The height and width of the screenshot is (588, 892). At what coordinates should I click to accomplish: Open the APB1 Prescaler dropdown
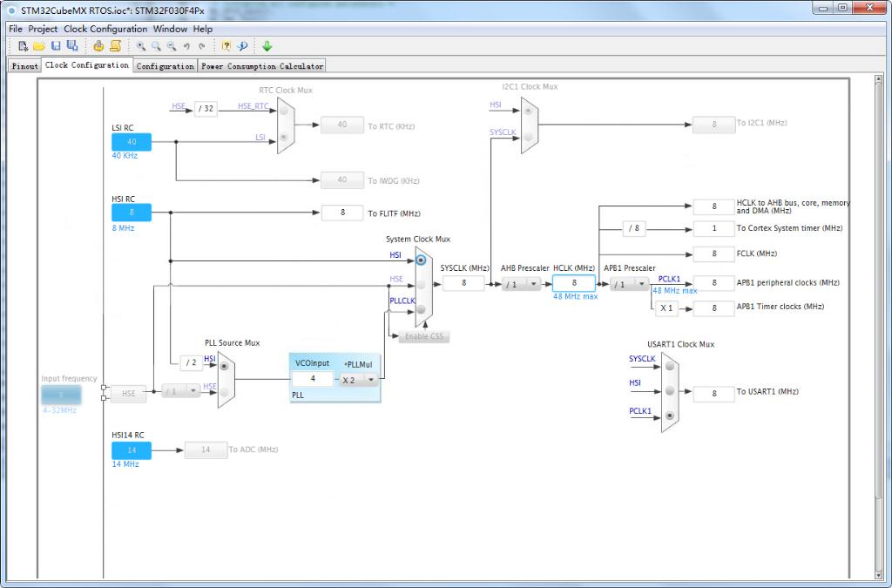coord(629,284)
